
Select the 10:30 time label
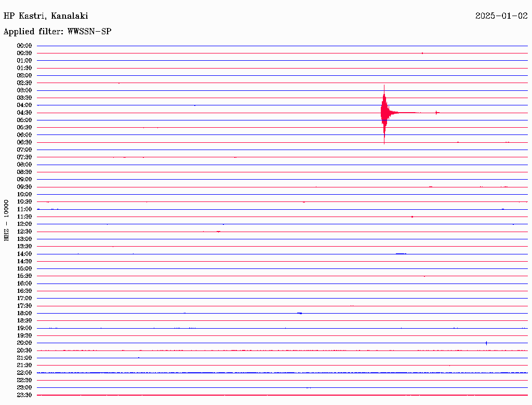24,202
